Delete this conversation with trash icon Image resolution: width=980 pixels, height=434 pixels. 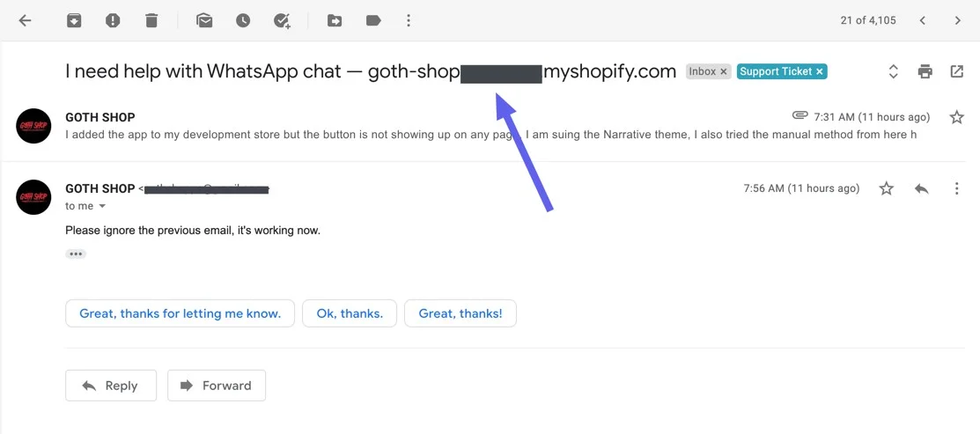coord(151,20)
